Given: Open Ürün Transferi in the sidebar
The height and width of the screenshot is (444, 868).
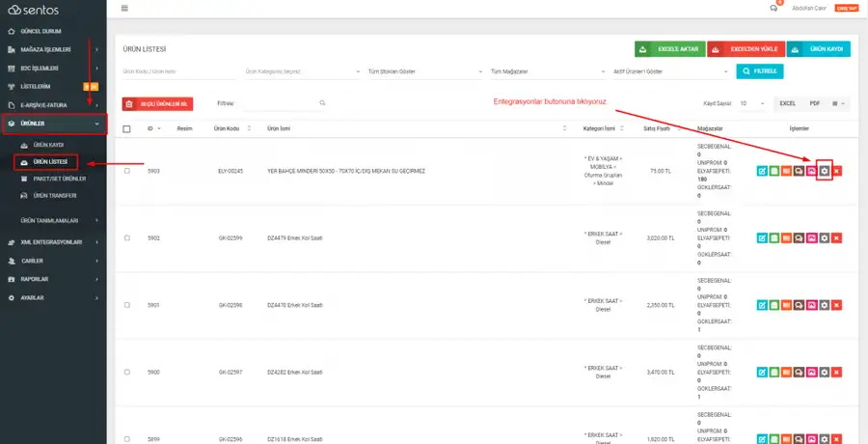Looking at the screenshot, I should [55, 196].
